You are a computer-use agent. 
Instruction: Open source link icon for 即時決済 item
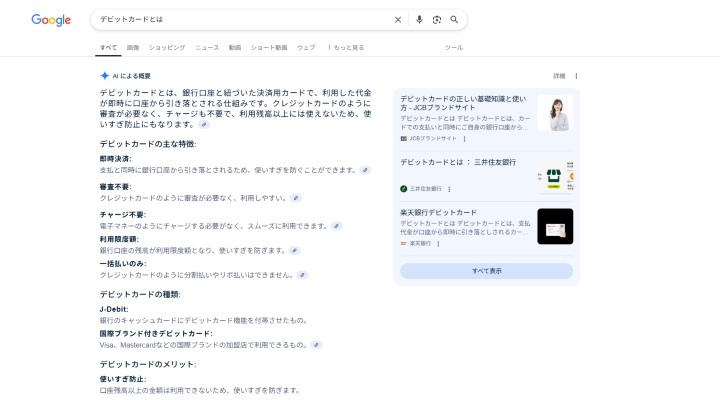365,170
